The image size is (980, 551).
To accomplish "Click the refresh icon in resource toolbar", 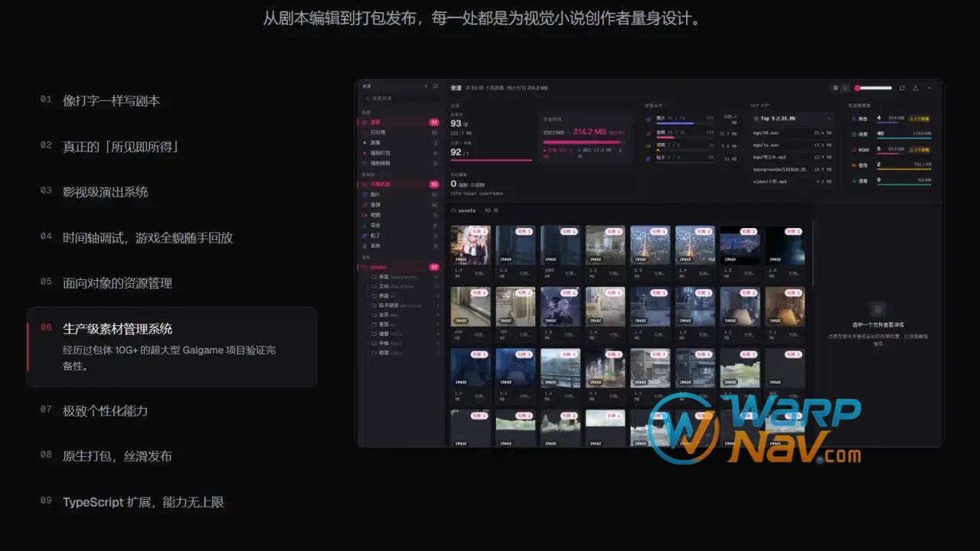I will point(902,88).
